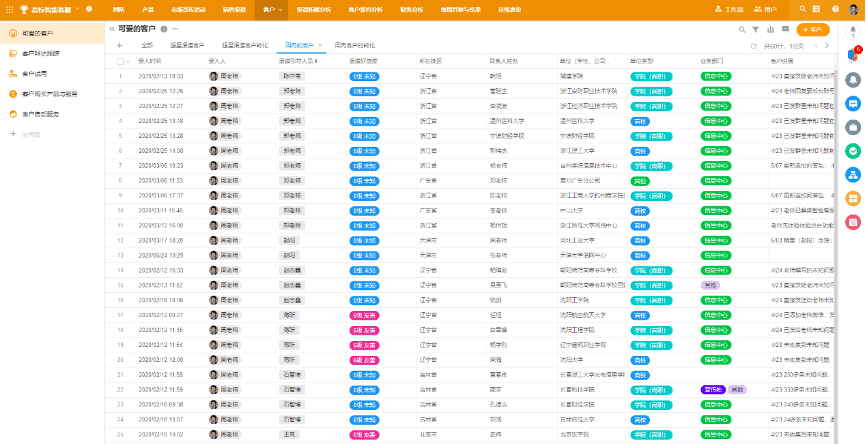Image resolution: width=866 pixels, height=445 pixels.
Task: Click the orange + 客户 add button
Action: pyautogui.click(x=813, y=30)
